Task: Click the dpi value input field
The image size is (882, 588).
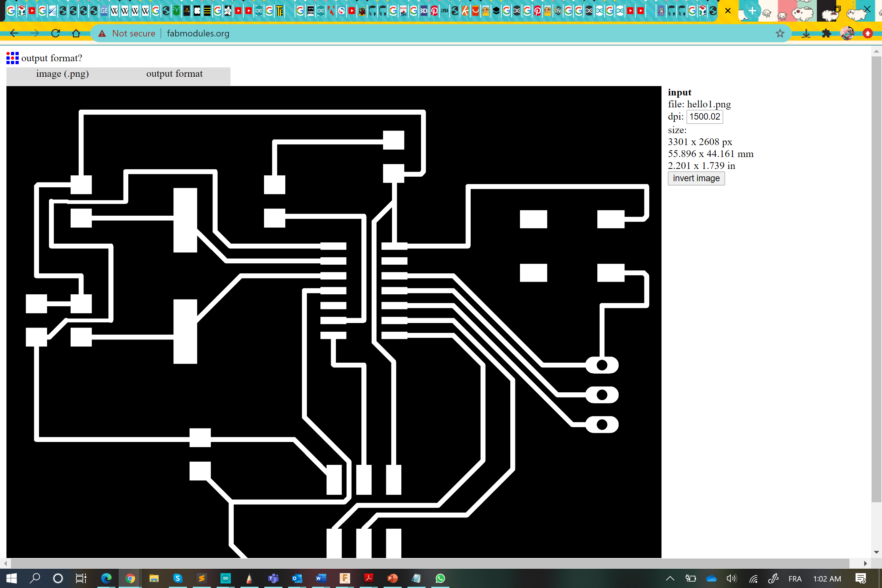Action: click(x=704, y=117)
